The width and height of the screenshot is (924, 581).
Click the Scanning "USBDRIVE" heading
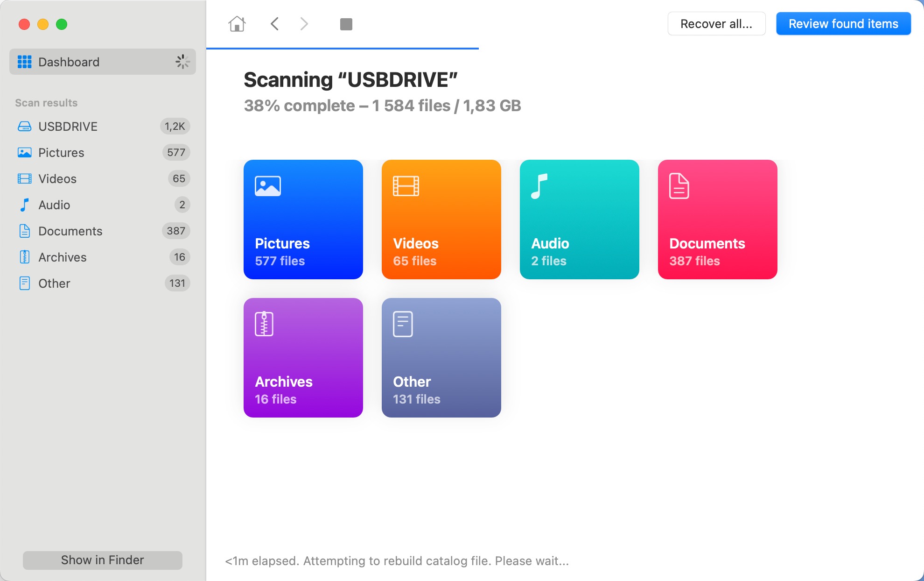coord(351,80)
